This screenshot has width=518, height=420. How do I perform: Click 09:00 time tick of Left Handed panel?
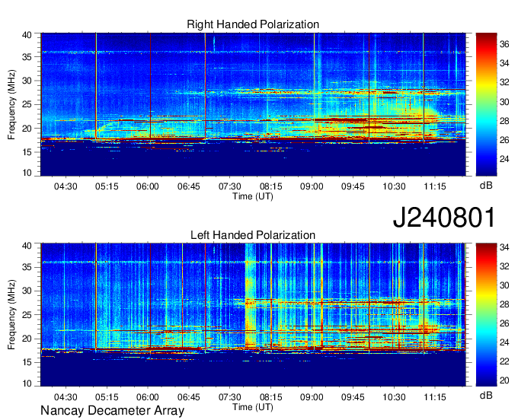pos(312,397)
